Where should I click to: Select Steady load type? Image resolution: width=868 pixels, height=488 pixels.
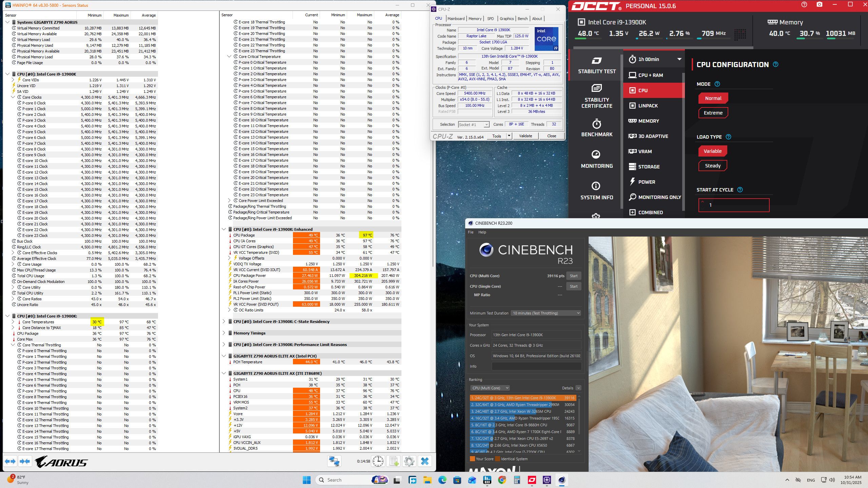pyautogui.click(x=712, y=166)
